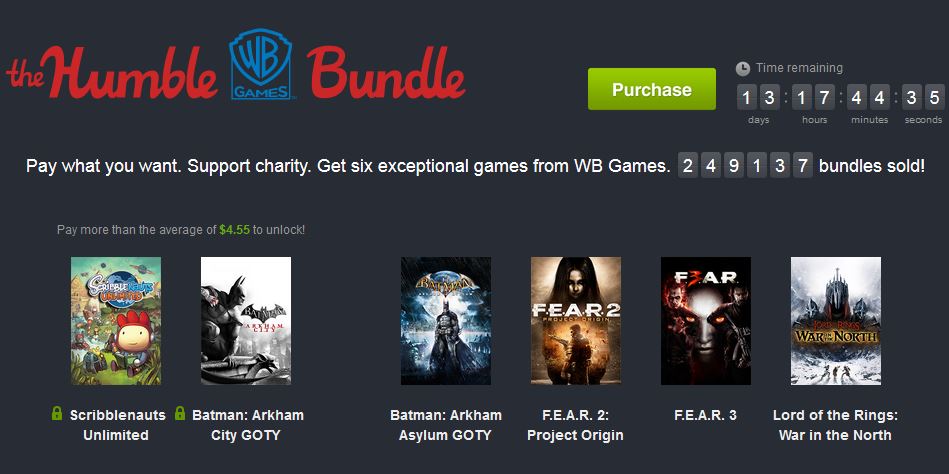Click the WB Games shield logo
Image resolution: width=949 pixels, height=474 pixels.
click(261, 64)
